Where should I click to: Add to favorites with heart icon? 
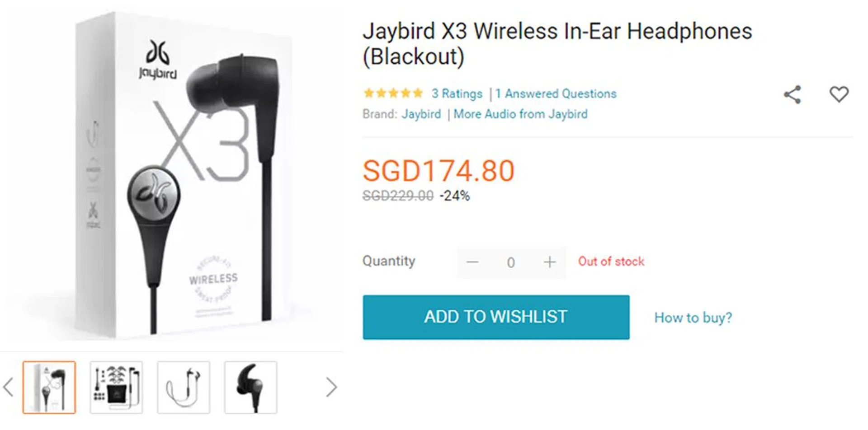[x=839, y=94]
